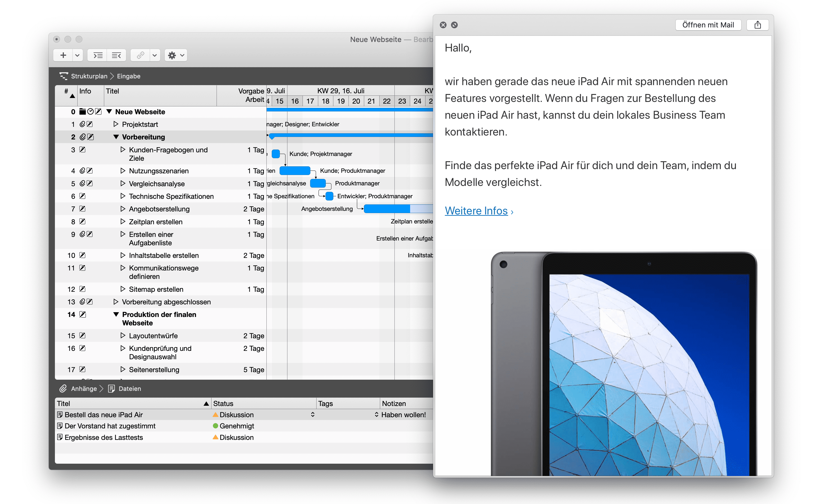Collapse the Vorbereitung group

pos(116,137)
